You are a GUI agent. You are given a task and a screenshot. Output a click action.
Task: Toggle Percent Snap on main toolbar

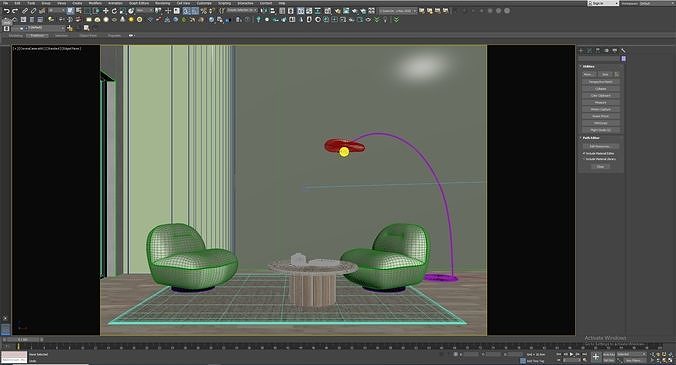203,11
